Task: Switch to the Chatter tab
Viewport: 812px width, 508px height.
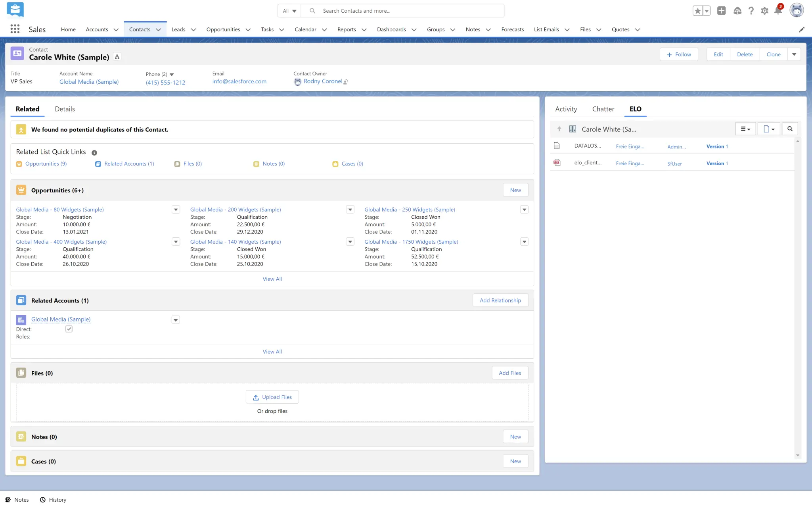Action: (603, 109)
